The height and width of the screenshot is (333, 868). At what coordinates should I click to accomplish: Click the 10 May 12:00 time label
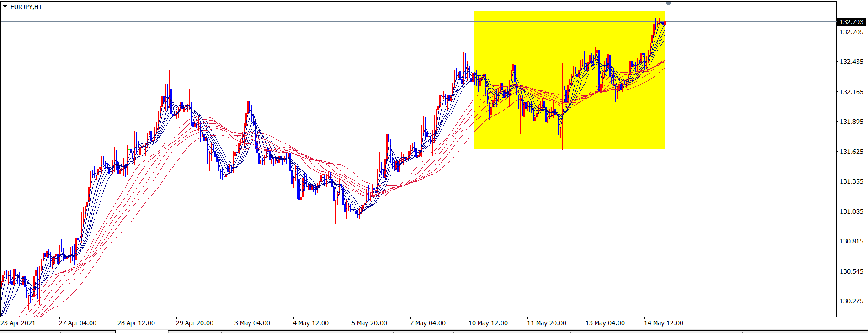(488, 323)
